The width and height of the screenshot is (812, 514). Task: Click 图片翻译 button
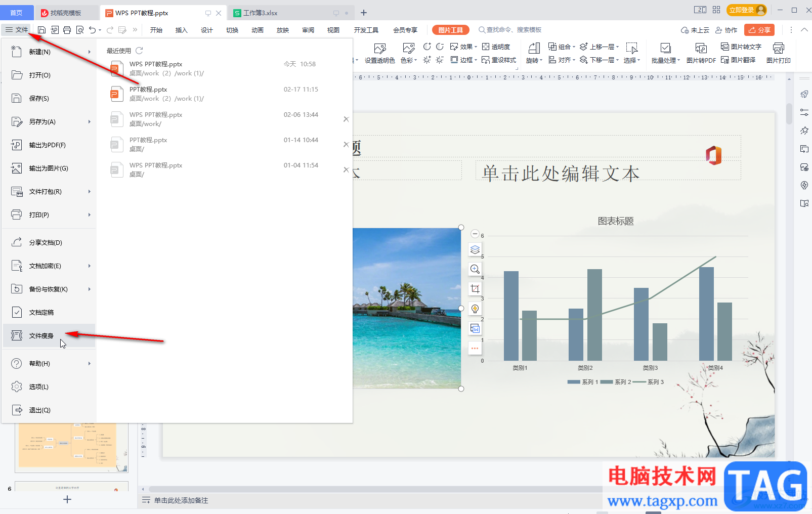738,60
